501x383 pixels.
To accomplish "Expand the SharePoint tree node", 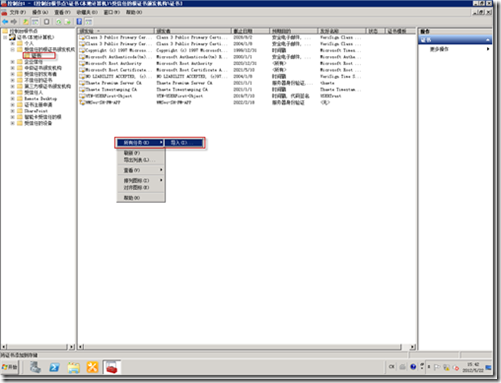I will point(13,111).
